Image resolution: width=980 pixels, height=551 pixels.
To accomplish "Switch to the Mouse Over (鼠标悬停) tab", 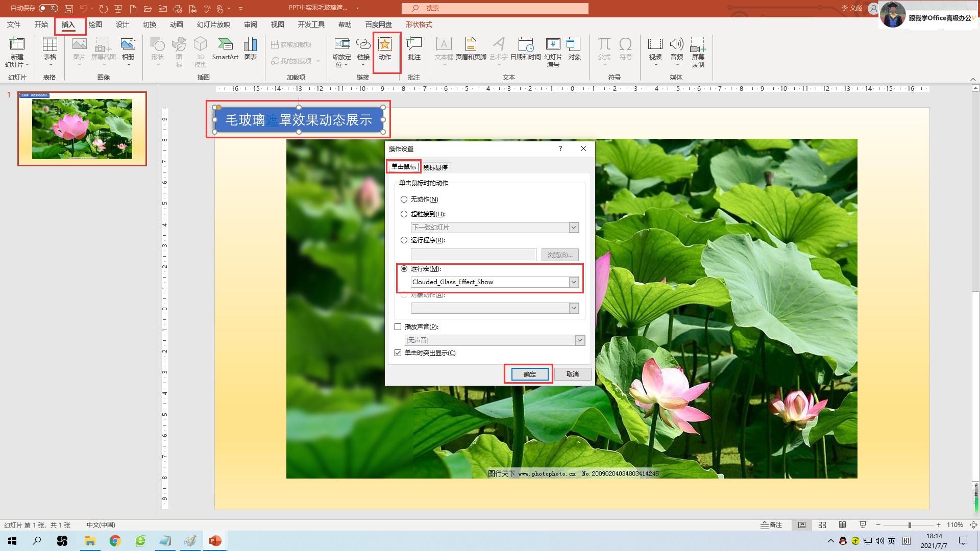I will pos(435,167).
